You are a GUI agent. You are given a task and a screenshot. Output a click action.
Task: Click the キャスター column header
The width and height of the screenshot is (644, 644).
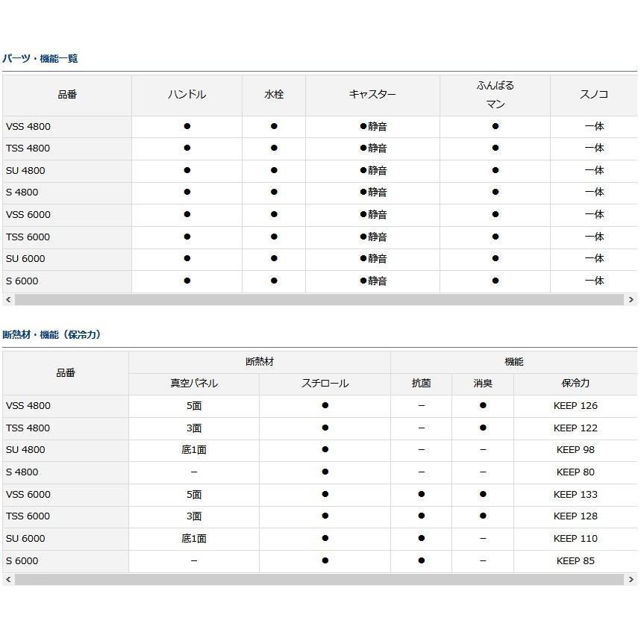tap(372, 95)
